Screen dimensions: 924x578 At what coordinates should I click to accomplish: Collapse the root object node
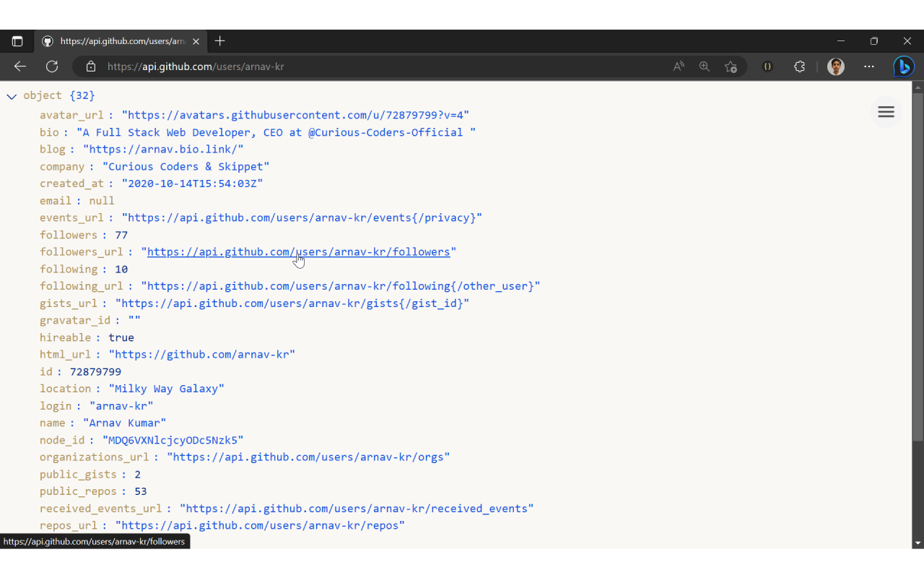(x=12, y=96)
